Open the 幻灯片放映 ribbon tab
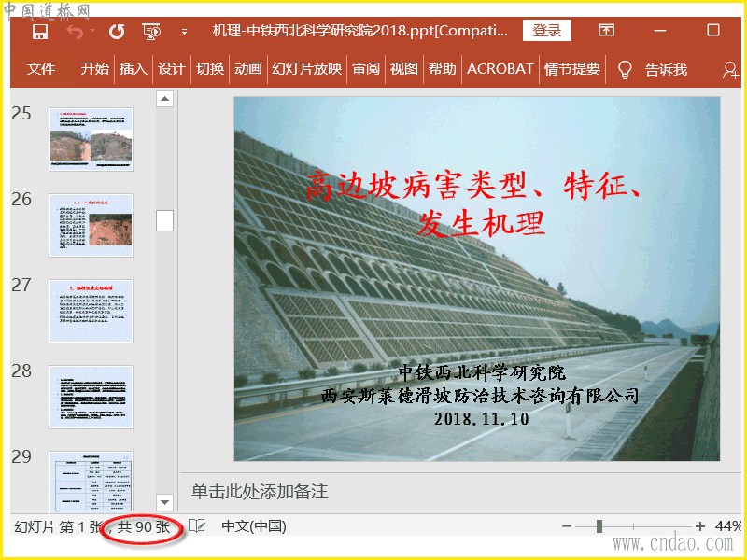747x560 pixels. point(307,69)
